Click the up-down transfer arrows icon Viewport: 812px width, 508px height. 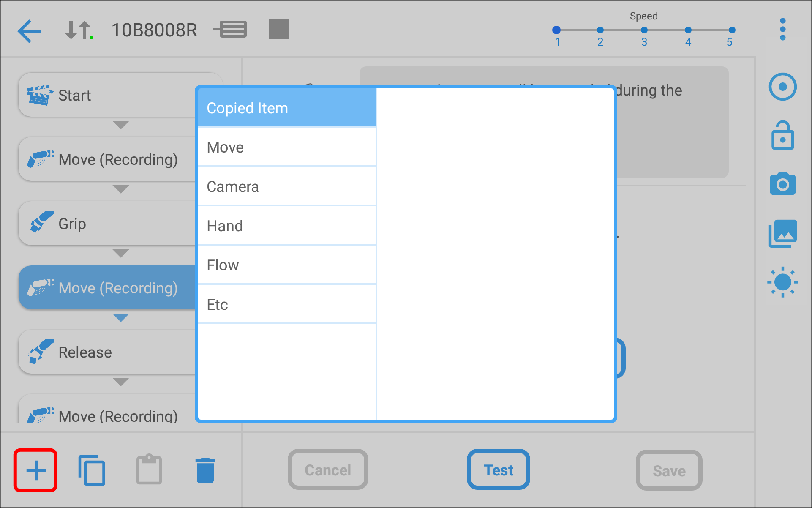pos(78,30)
